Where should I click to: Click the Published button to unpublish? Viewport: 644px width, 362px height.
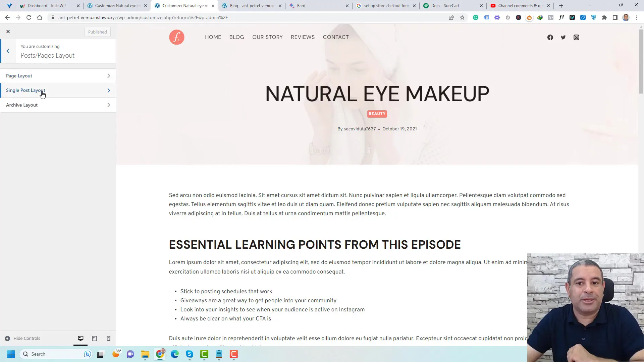(97, 32)
